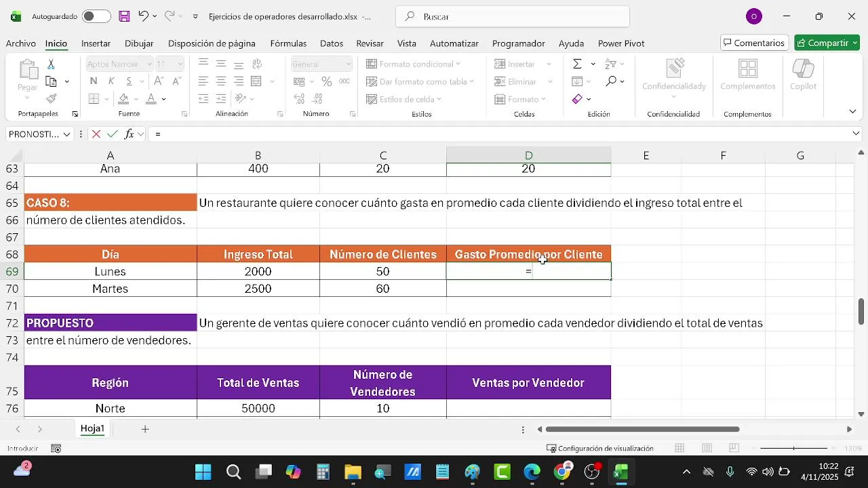Toggle Bold N formatting

coord(94,81)
